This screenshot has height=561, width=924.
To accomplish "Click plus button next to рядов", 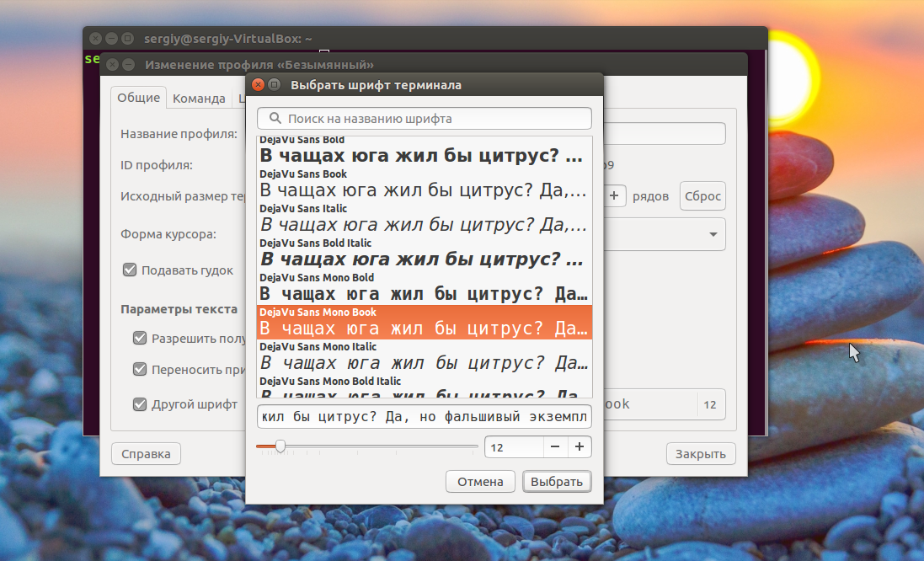I will click(614, 196).
